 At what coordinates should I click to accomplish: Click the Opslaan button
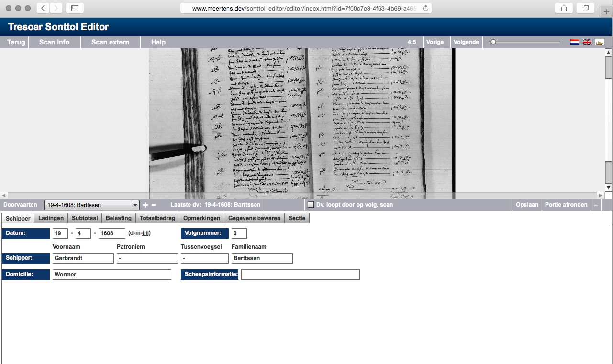point(527,205)
